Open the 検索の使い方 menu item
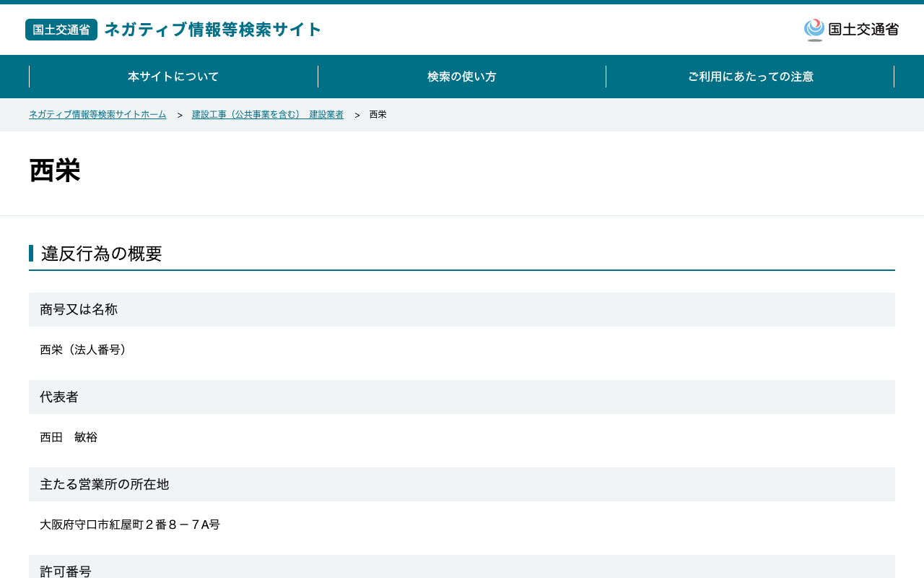The height and width of the screenshot is (578, 924). [x=462, y=77]
